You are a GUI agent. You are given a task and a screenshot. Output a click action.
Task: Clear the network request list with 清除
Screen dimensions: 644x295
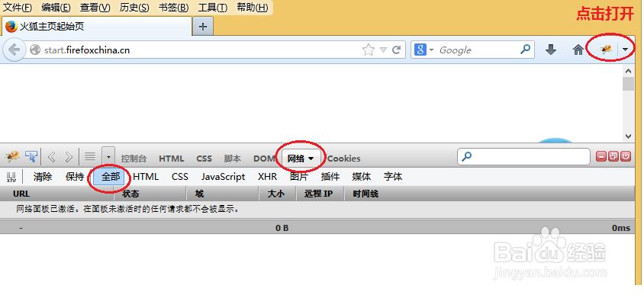pyautogui.click(x=43, y=177)
